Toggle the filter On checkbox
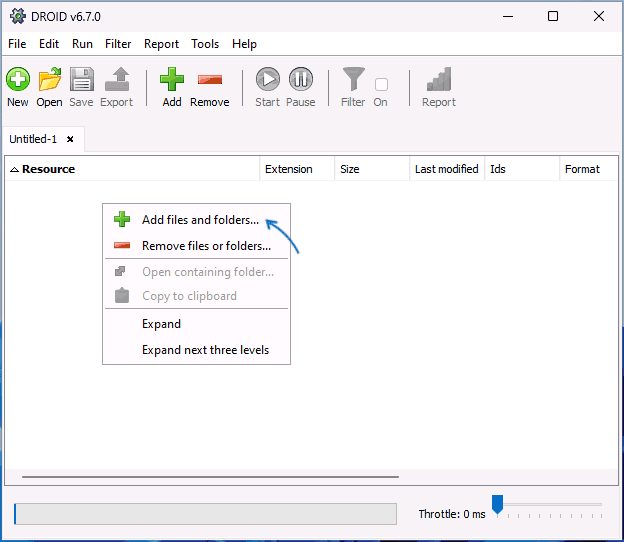 pyautogui.click(x=381, y=84)
